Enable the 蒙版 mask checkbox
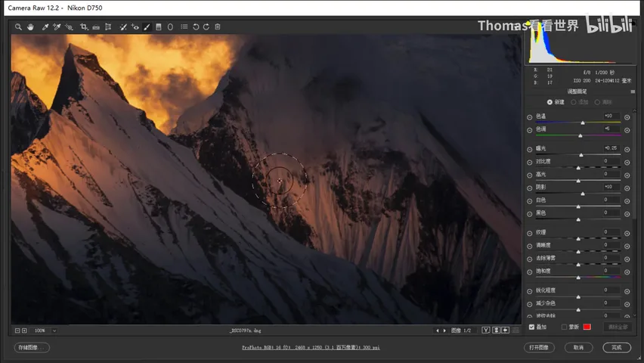The image size is (644, 363). [564, 327]
